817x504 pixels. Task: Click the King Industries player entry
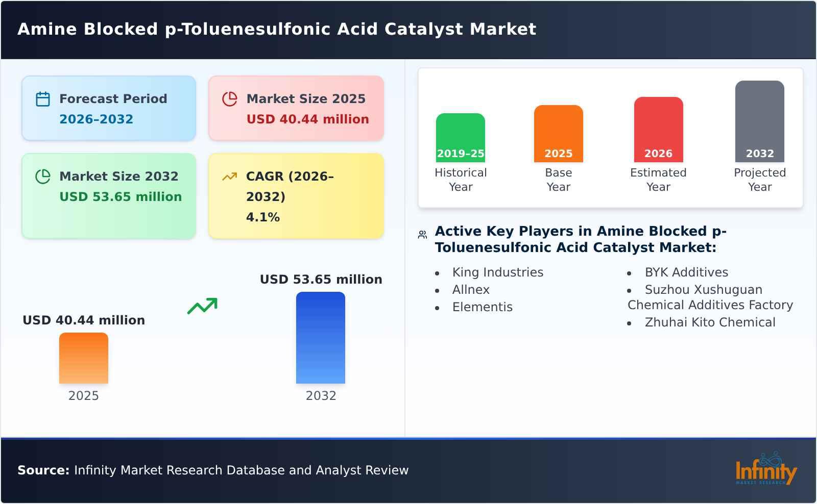click(497, 272)
